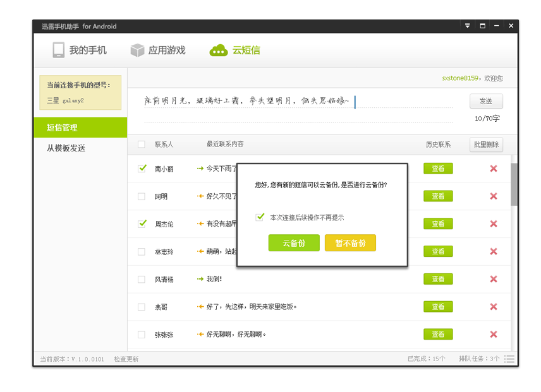
Task: Delete the 林志玲 conversation with red X
Action: pos(494,251)
